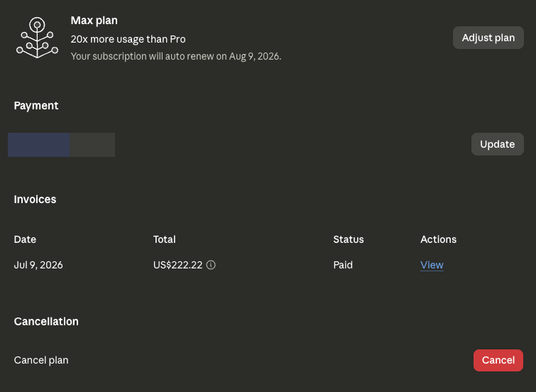The width and height of the screenshot is (536, 392).
Task: Click the red Cancel button
Action: tap(498, 360)
